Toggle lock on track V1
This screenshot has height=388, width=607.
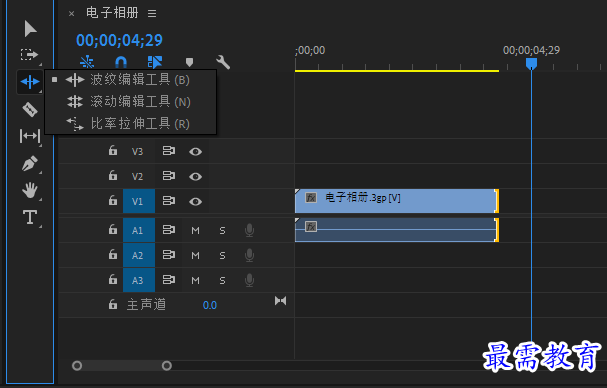[x=113, y=200]
